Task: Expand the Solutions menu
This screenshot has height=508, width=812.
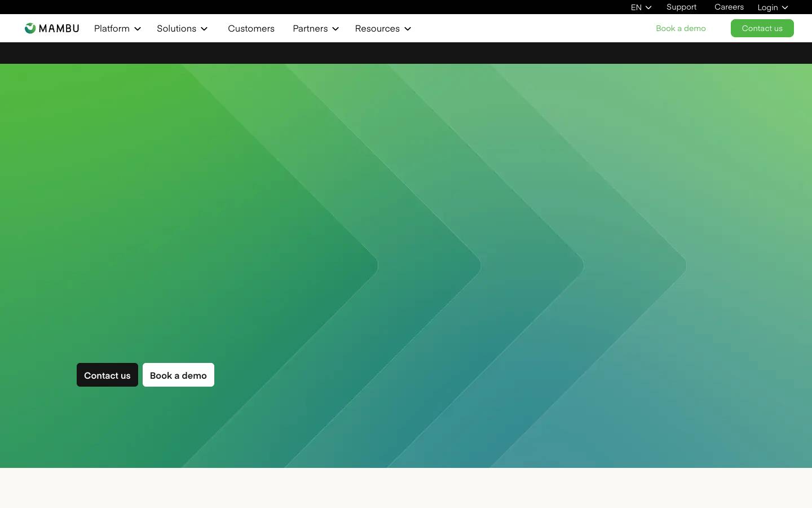Action: click(x=182, y=28)
